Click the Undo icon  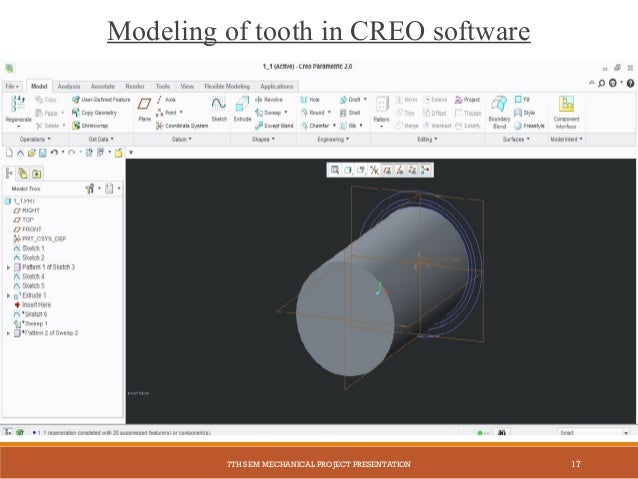(x=54, y=153)
